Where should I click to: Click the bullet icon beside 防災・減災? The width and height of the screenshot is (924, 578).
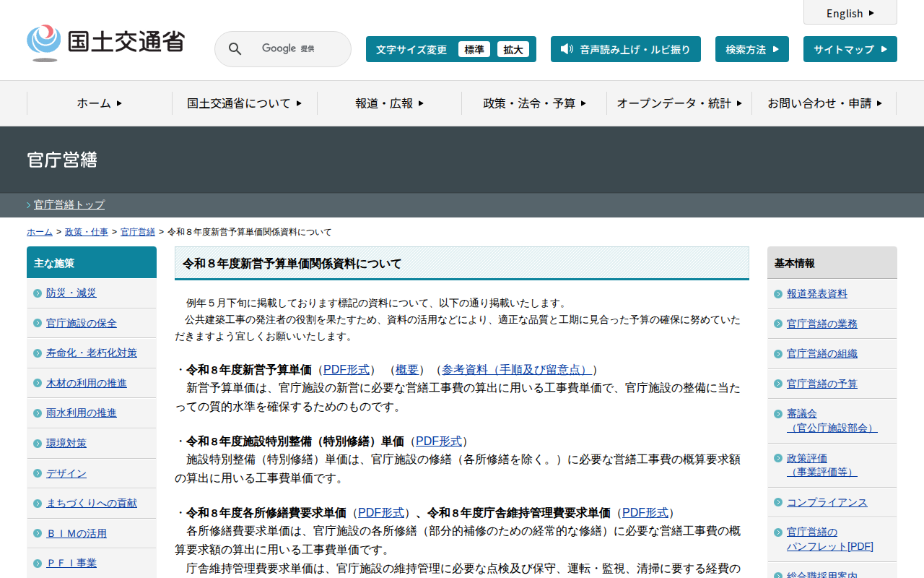38,293
